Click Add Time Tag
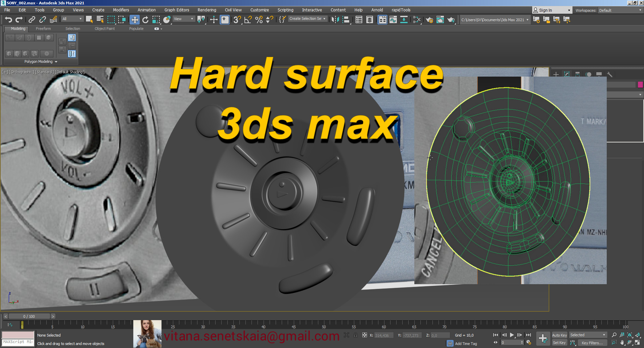Viewport: 644px width, 348px height. point(466,344)
